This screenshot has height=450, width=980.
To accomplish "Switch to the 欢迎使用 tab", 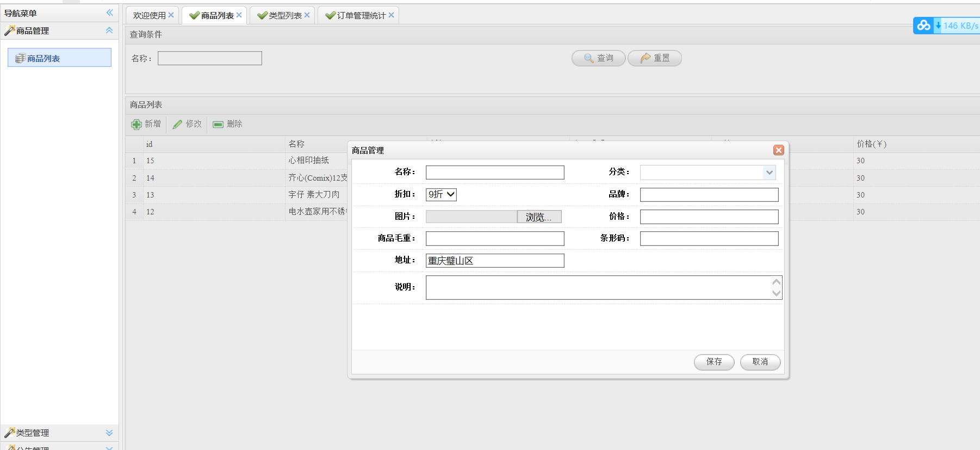I will [149, 16].
